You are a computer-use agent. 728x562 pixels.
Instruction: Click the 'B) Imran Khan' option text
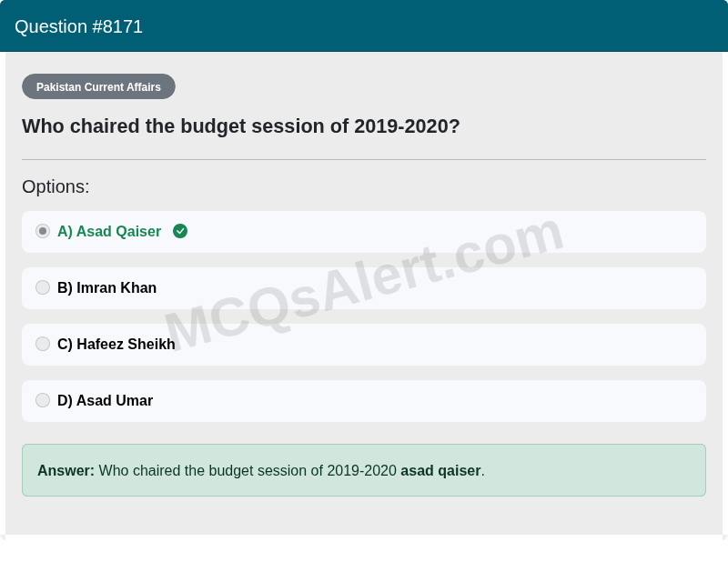106,287
